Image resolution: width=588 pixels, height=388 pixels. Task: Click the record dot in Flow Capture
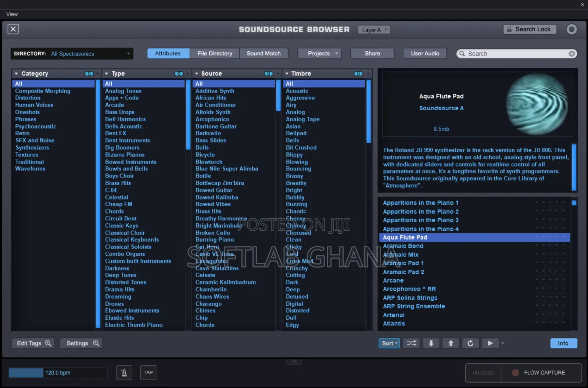515,373
